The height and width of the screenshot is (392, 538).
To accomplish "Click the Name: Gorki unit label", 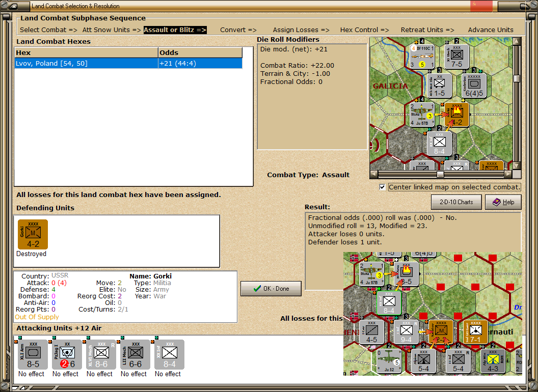I will pyautogui.click(x=151, y=276).
